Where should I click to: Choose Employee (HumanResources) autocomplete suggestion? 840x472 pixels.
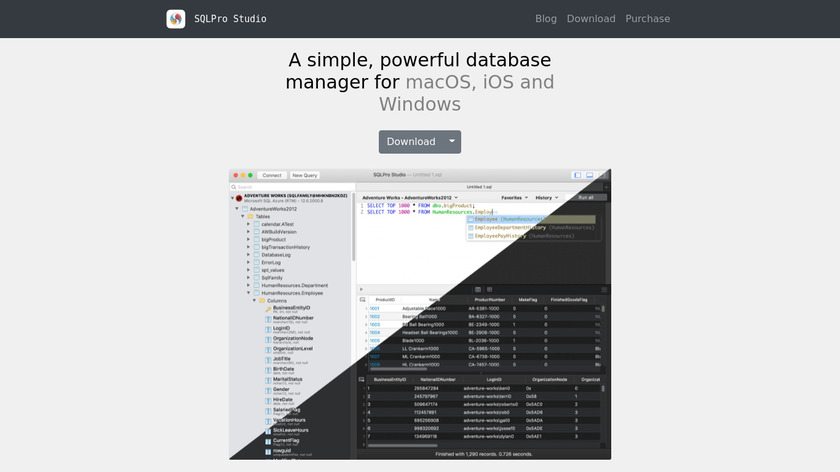(x=531, y=219)
